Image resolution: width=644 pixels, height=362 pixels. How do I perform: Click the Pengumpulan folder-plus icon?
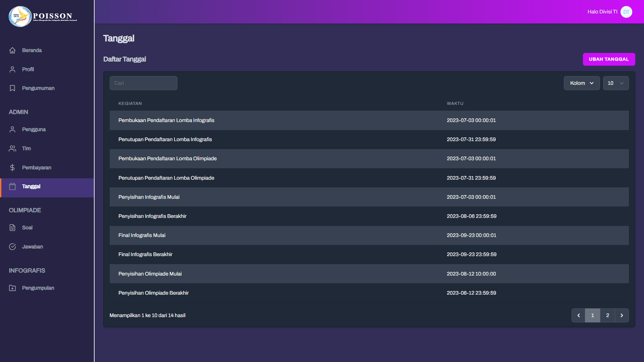(12, 288)
